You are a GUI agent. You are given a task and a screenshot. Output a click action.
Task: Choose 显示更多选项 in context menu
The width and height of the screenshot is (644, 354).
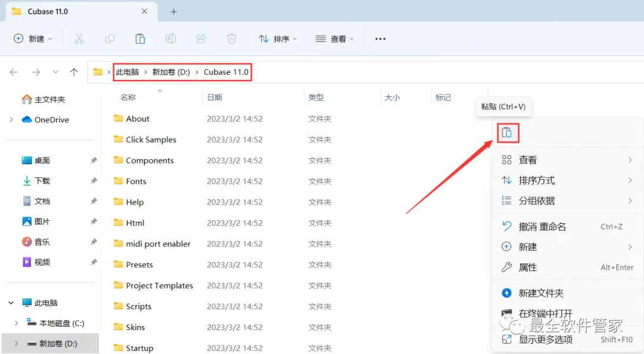coord(568,340)
